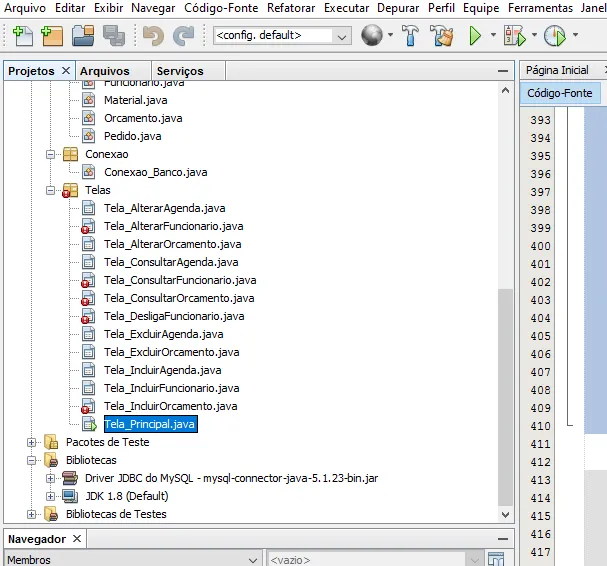Select Tela_ConsultarOrcamento.java file
Viewport: 607px width, 566px height.
(x=179, y=298)
